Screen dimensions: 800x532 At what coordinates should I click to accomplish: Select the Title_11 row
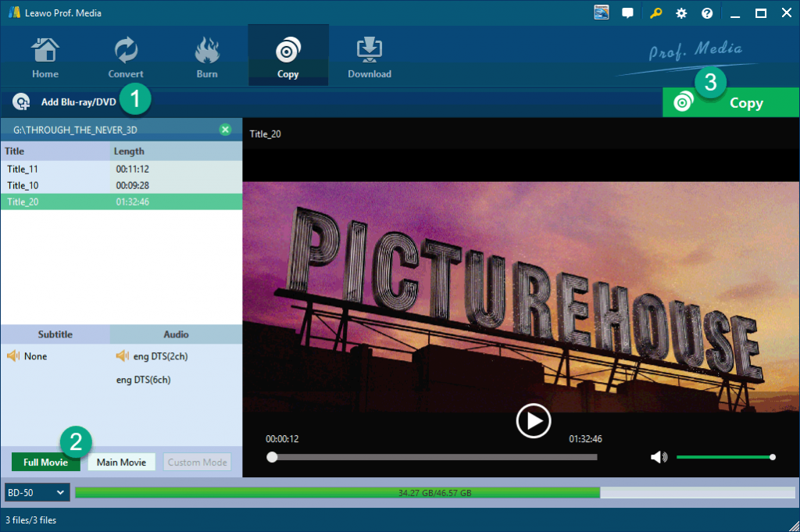pyautogui.click(x=121, y=169)
